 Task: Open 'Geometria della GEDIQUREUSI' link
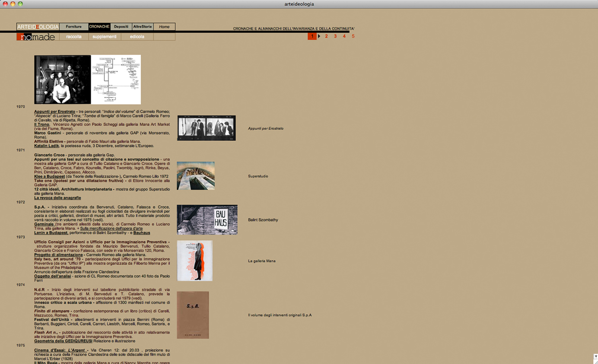pos(63,341)
